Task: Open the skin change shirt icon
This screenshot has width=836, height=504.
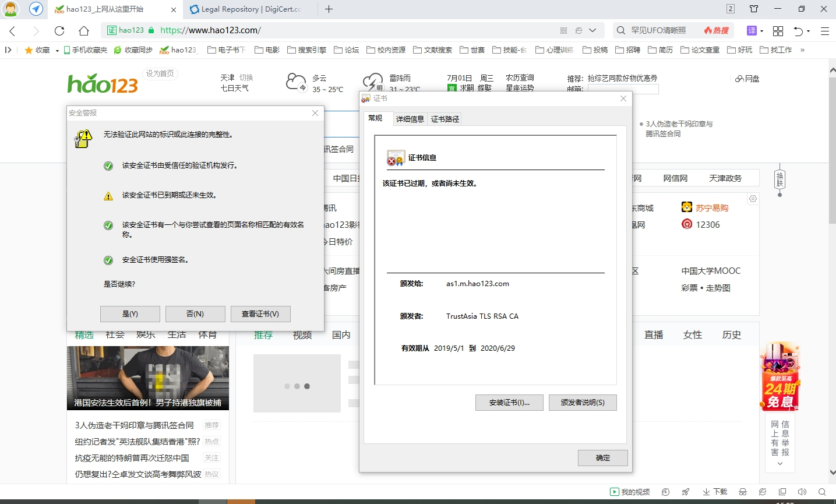Action: coord(754,9)
